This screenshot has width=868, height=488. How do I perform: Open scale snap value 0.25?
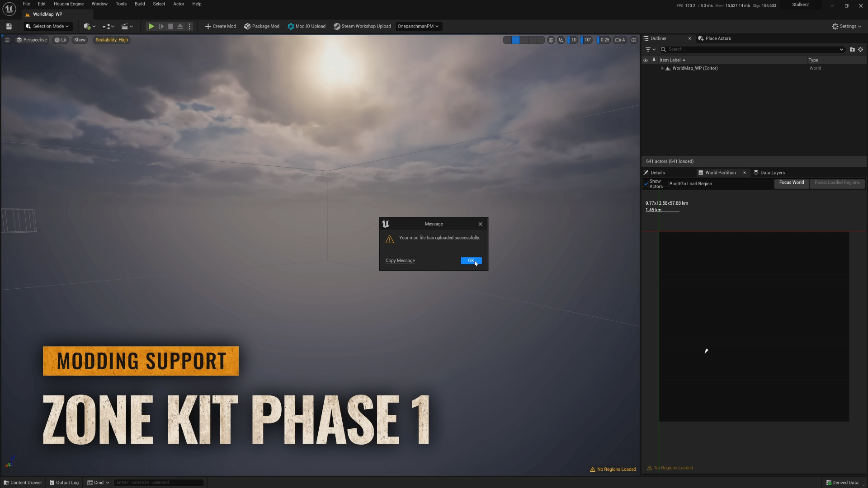605,40
